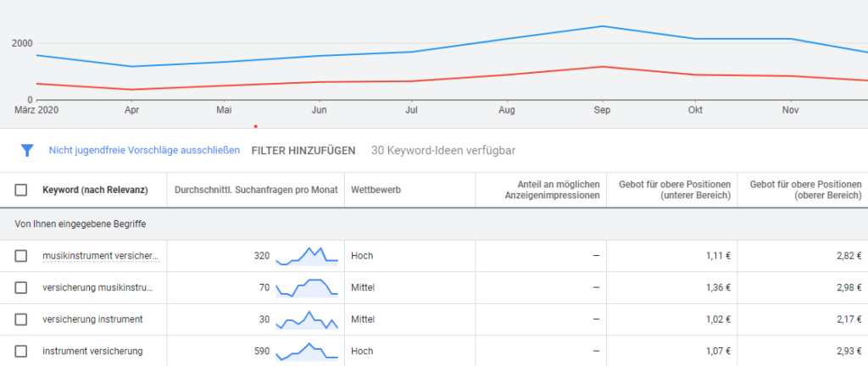The image size is (868, 366).
Task: Click keyword 'musikinstrument versicher…'
Action: 102,256
